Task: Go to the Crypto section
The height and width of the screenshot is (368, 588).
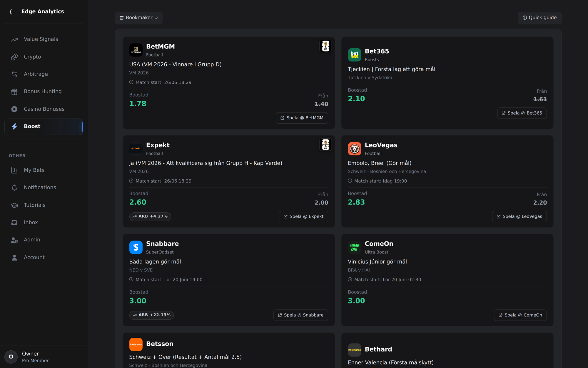Action: [x=44, y=57]
